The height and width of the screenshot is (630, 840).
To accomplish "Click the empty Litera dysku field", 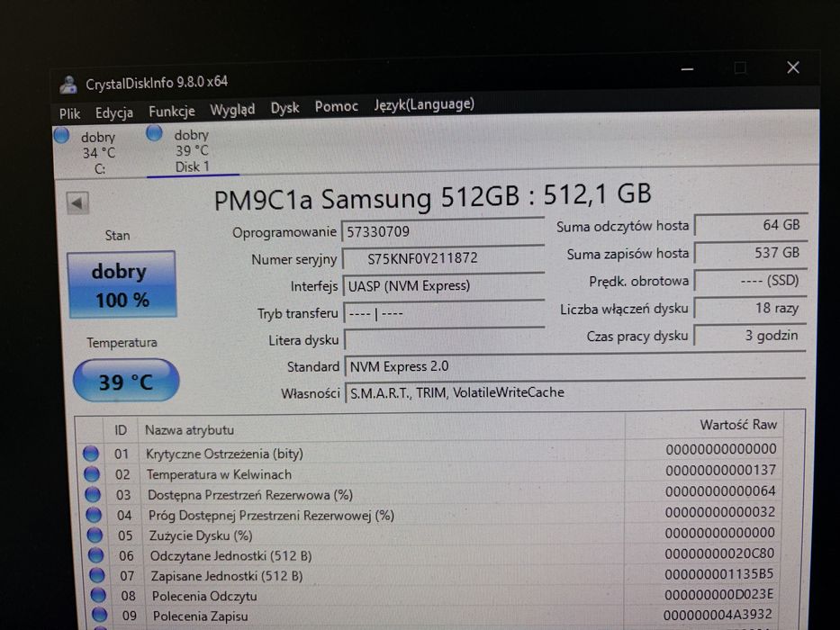I will pos(444,339).
